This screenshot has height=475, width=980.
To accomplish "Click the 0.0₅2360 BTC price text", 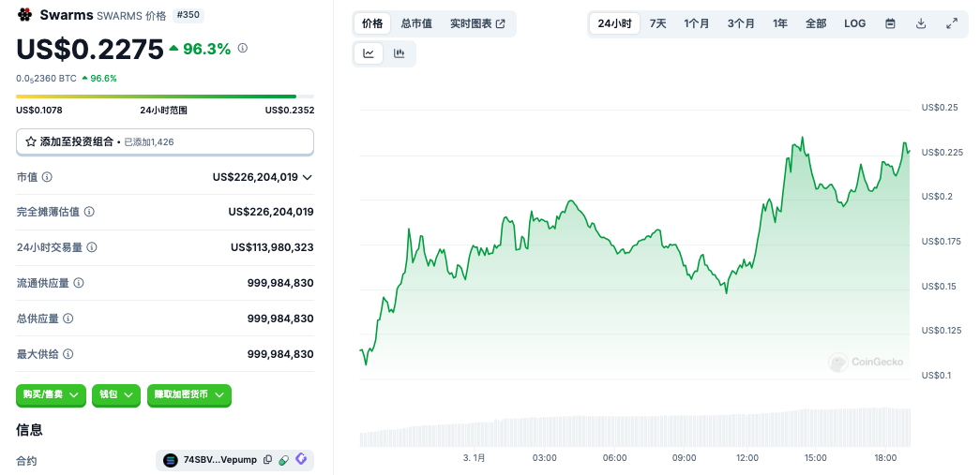I will [46, 79].
